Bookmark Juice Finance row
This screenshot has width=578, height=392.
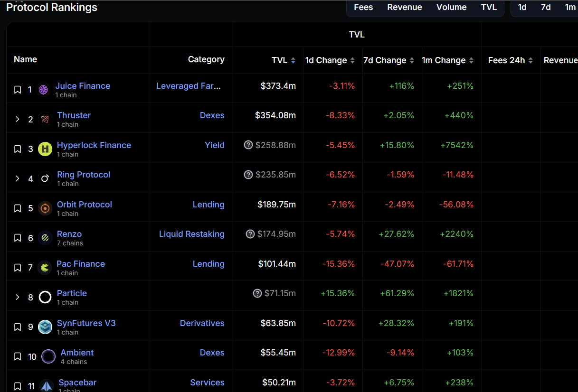18,90
